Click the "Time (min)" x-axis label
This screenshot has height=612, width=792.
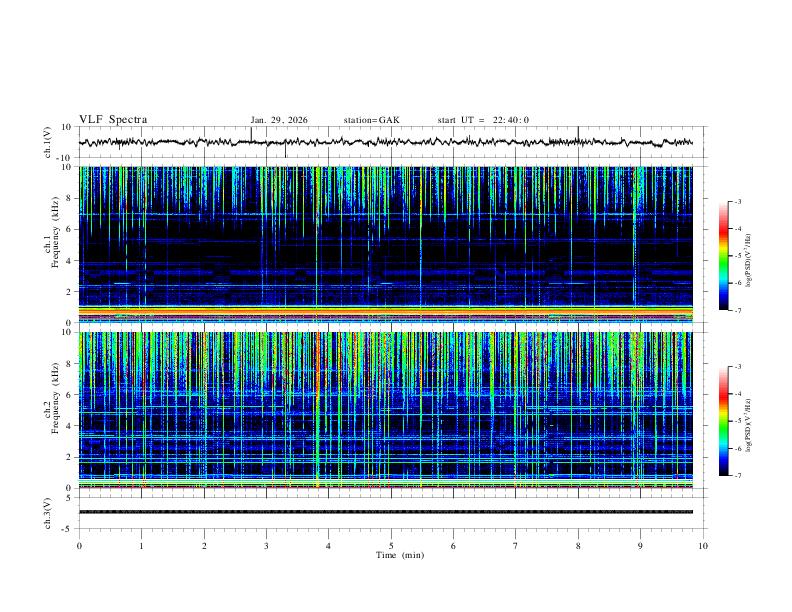coord(400,555)
